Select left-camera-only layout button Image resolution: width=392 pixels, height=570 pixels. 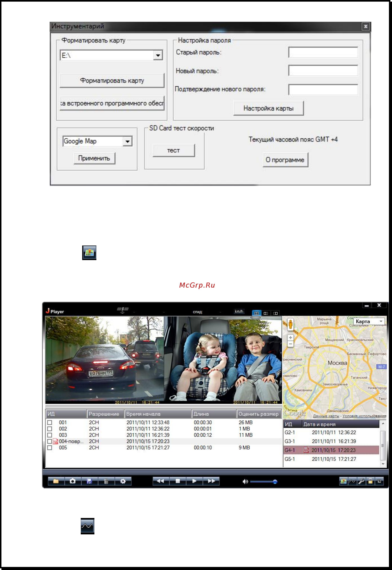point(266,313)
